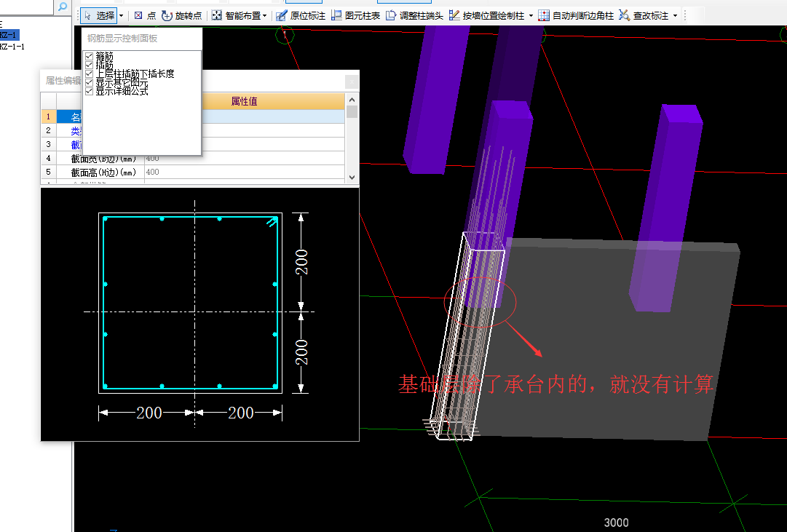787x532 pixels.
Task: Click the value cell of property row 1
Action: tap(273, 117)
